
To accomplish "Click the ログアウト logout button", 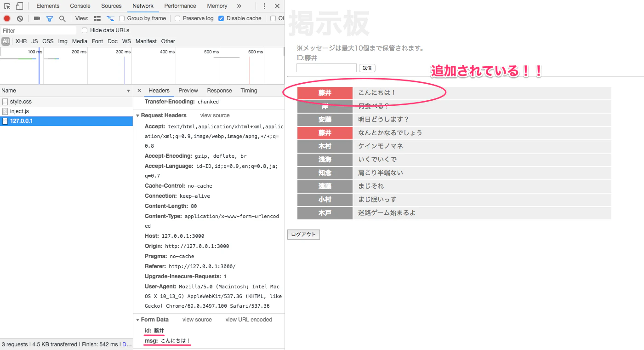I will 303,235.
